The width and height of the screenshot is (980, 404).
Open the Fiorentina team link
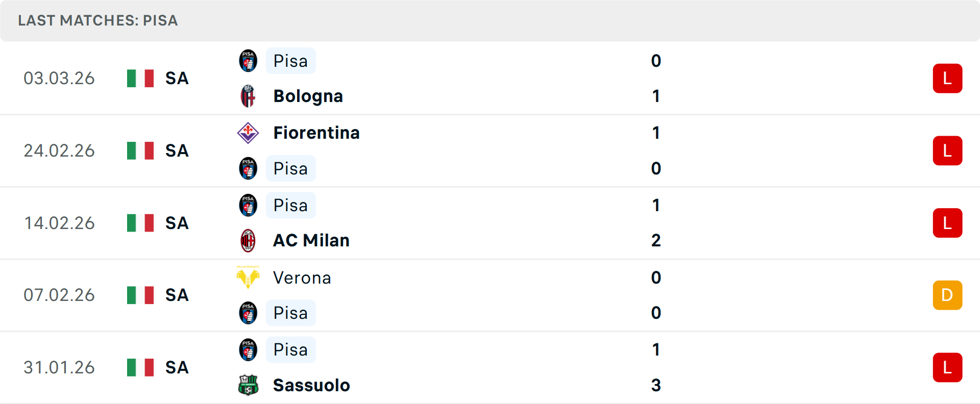click(x=316, y=133)
